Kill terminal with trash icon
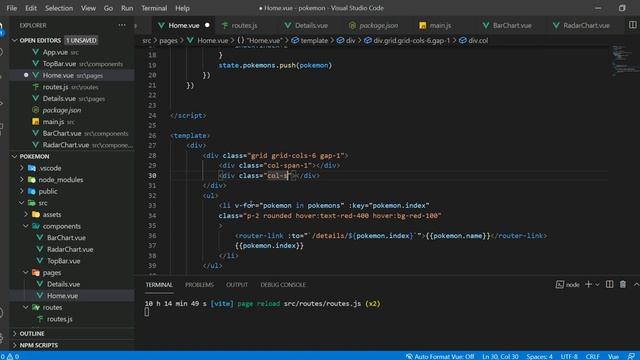640x360 pixels. pyautogui.click(x=623, y=284)
